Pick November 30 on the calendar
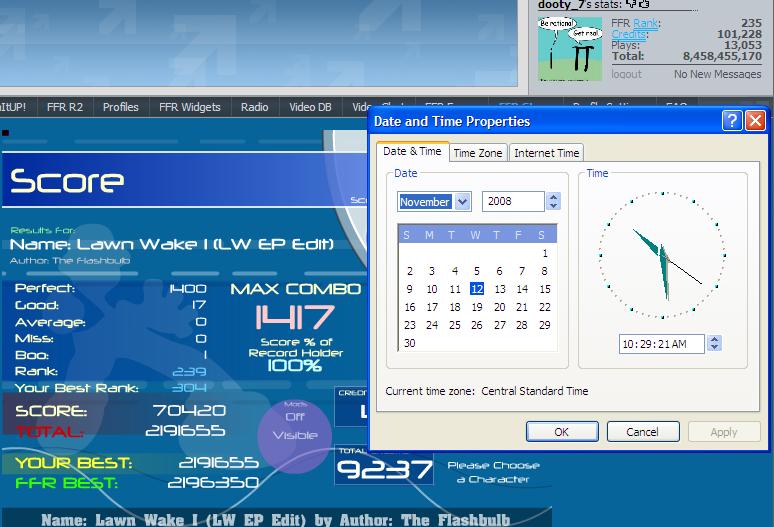The width and height of the screenshot is (774, 527). 410,343
